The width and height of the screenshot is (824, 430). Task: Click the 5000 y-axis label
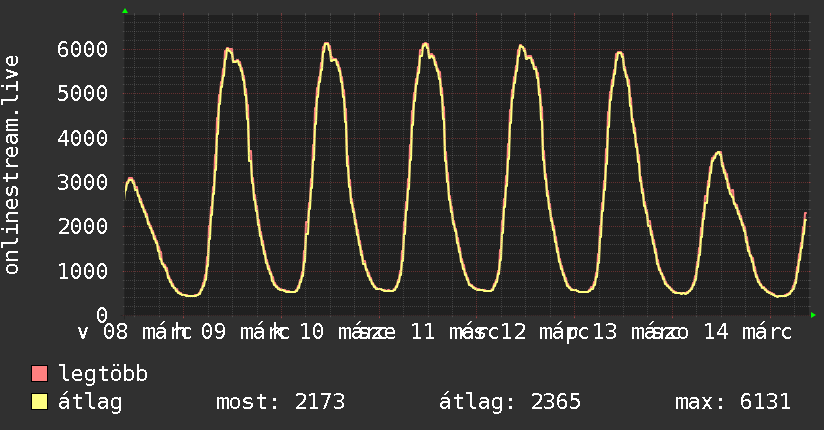83,94
